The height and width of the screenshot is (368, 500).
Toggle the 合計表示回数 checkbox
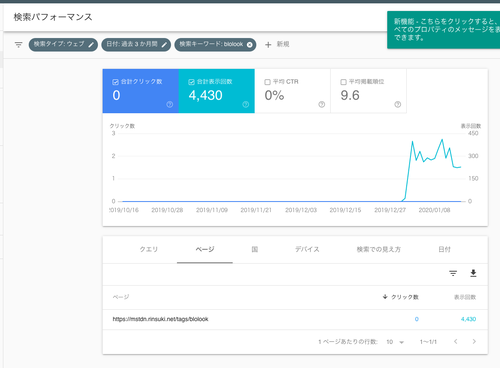pos(191,82)
